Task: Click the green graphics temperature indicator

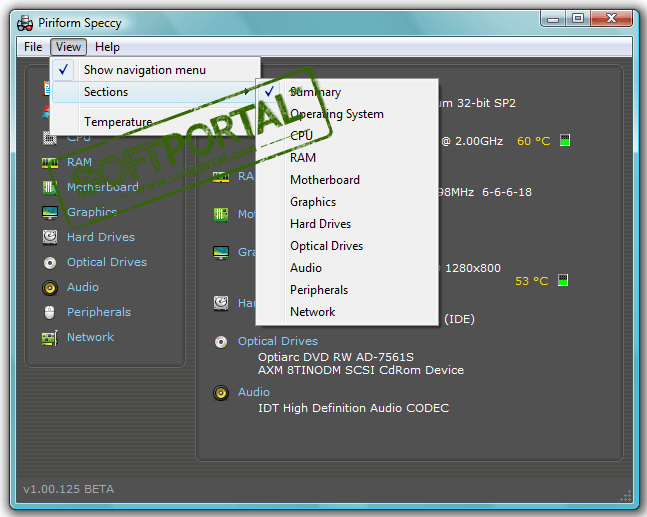Action: pyautogui.click(x=563, y=281)
